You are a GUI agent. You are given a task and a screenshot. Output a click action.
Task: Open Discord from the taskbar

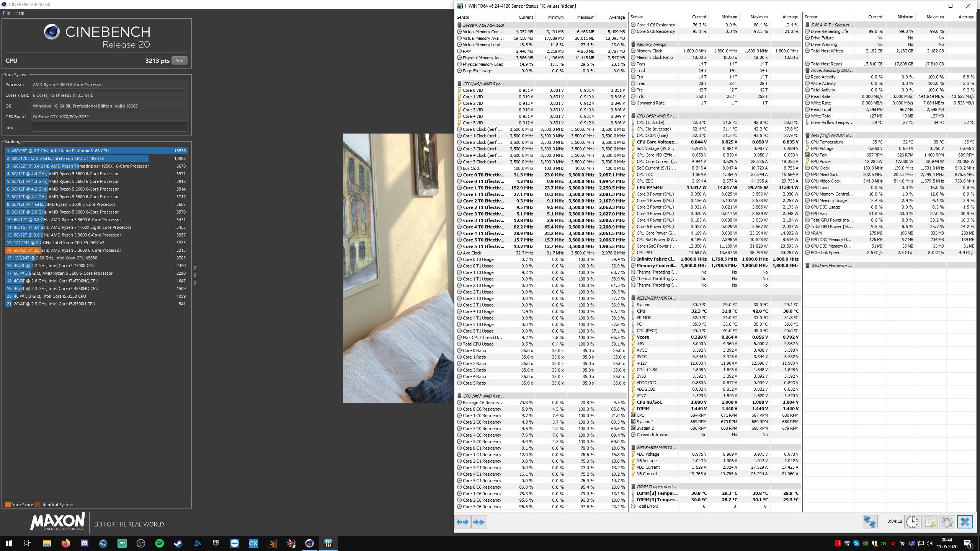pyautogui.click(x=84, y=543)
